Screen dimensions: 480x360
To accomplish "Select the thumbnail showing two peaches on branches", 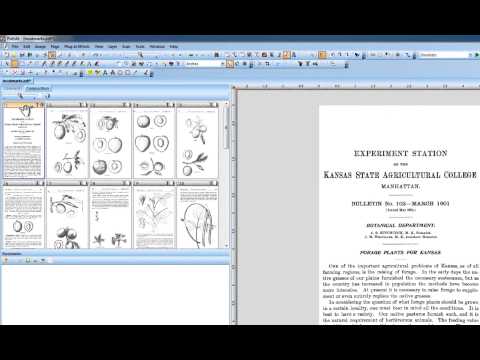I will pyautogui.click(x=67, y=141).
